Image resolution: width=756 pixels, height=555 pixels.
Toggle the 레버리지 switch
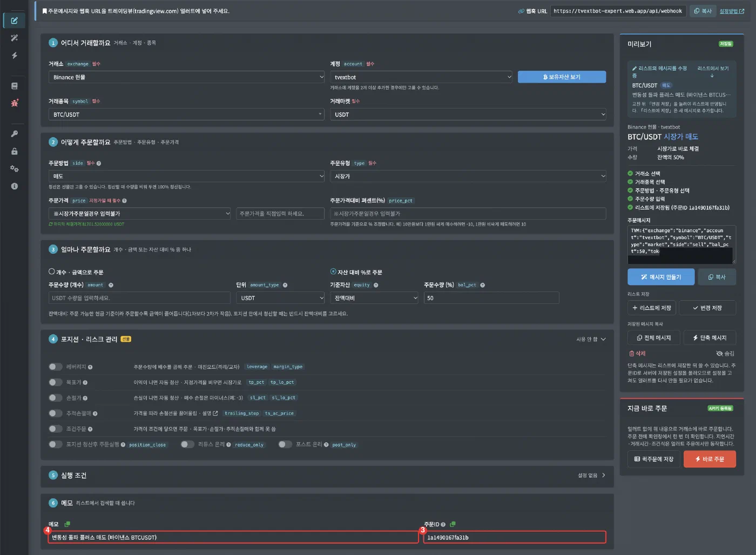[x=56, y=367]
